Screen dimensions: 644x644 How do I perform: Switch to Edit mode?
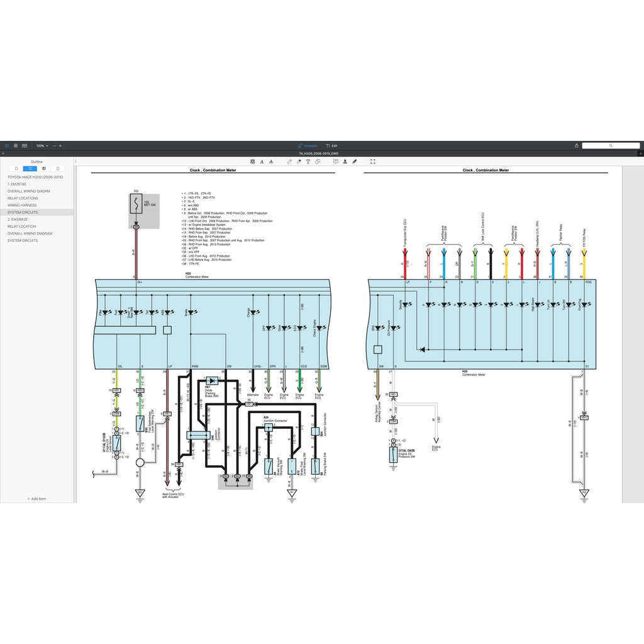coord(331,145)
